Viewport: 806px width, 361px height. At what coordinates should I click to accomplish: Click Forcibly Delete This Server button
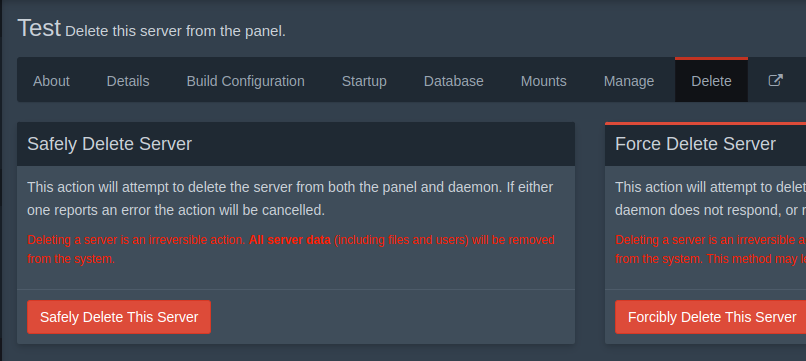pos(710,317)
